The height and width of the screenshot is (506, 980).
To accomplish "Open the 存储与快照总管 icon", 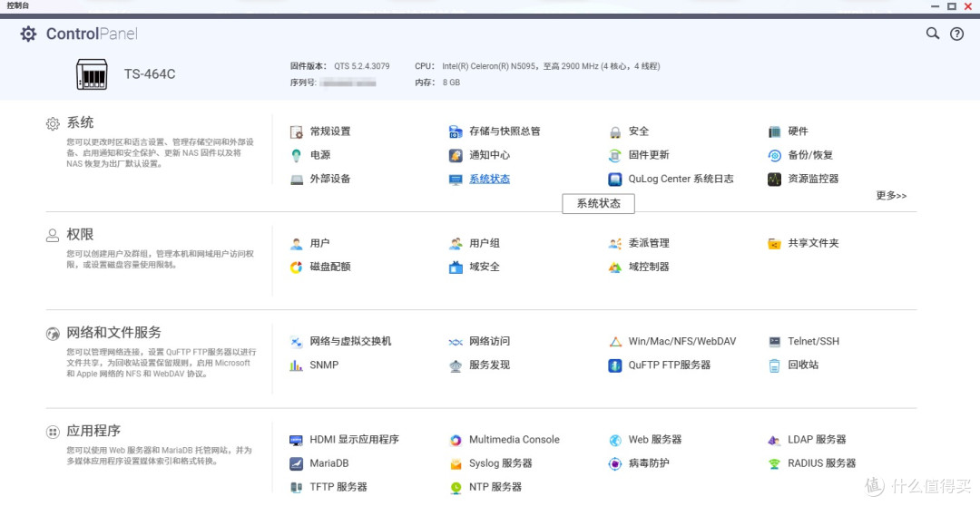I will point(456,131).
